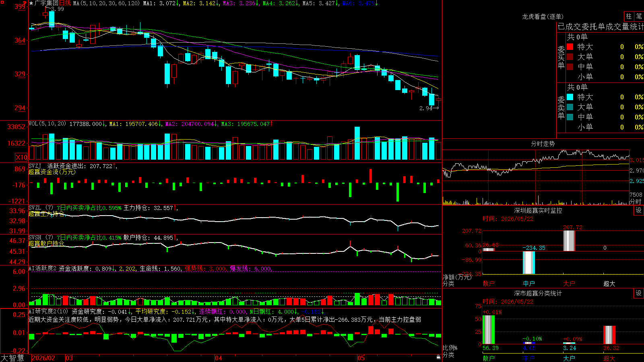The image size is (644, 362).
Task: Click the question mark icon by 399
Action: tap(25, 4)
